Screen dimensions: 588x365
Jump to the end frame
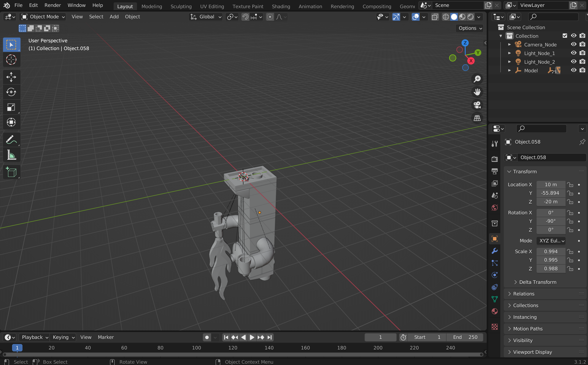(x=269, y=337)
